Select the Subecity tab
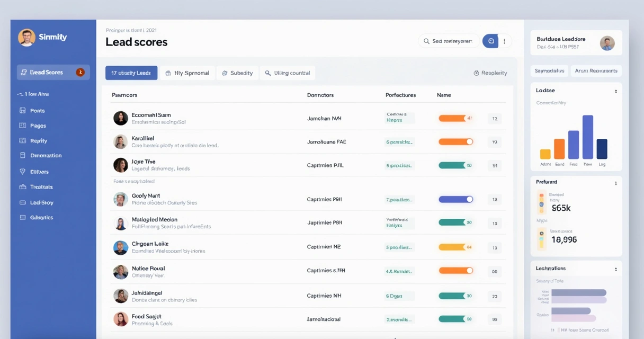Viewport: 644px width, 339px height. [237, 73]
